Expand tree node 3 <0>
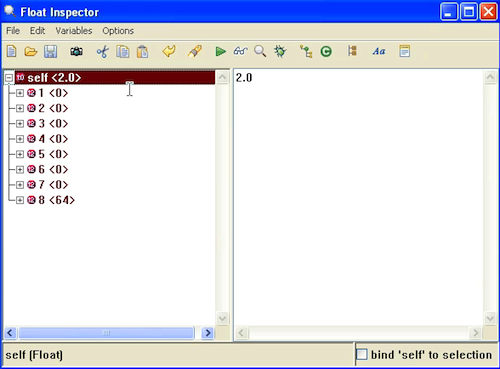This screenshot has height=369, width=500. click(x=20, y=124)
